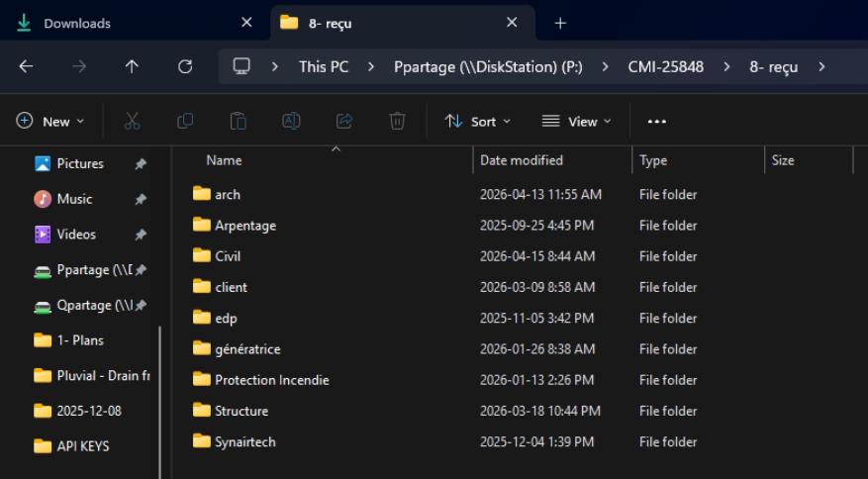Add a new tab with plus button
The height and width of the screenshot is (479, 868).
point(560,23)
